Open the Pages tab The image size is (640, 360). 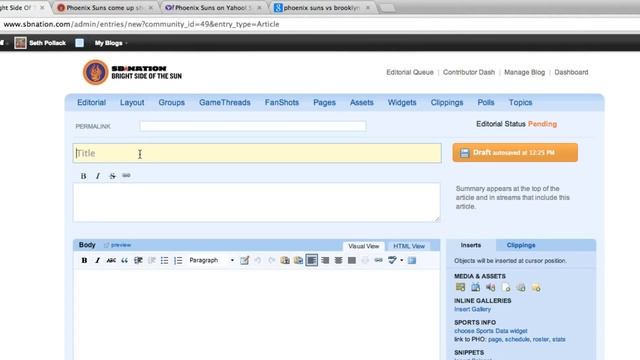[x=324, y=102]
